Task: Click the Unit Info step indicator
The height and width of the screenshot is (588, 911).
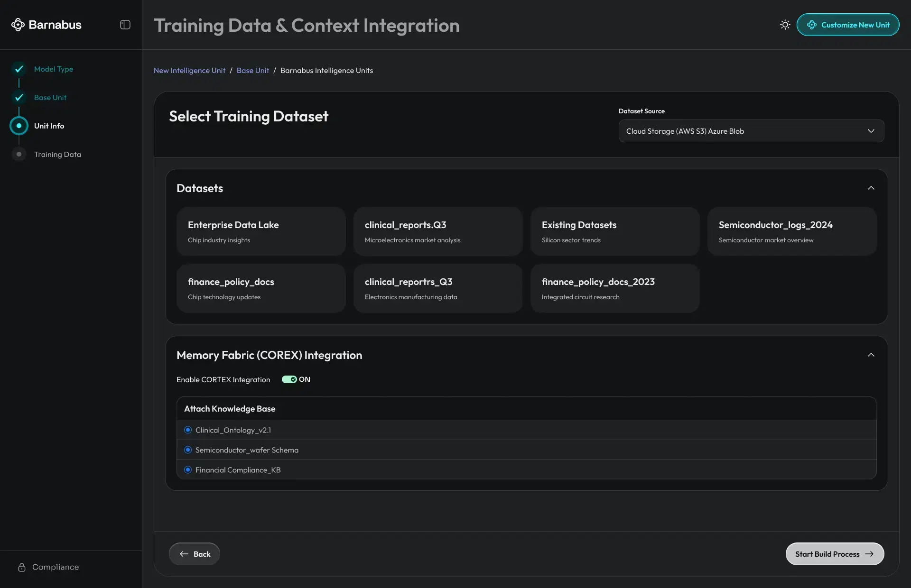Action: pyautogui.click(x=19, y=126)
